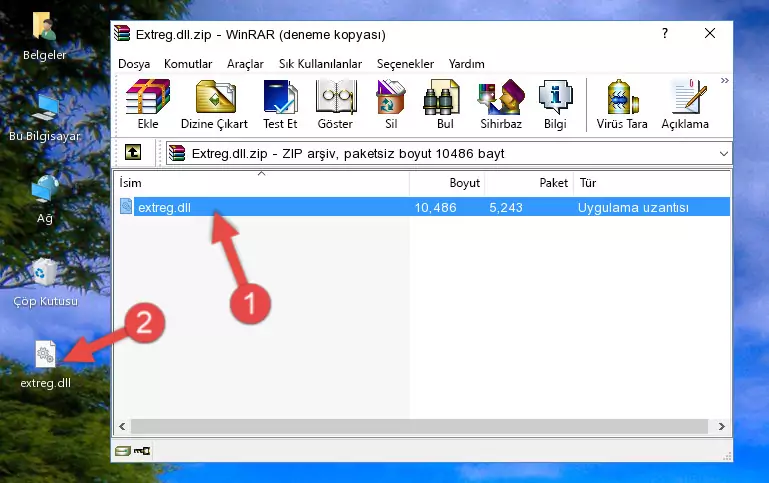Click the horizontal scrollbar track
The height and width of the screenshot is (483, 769).
coord(420,426)
